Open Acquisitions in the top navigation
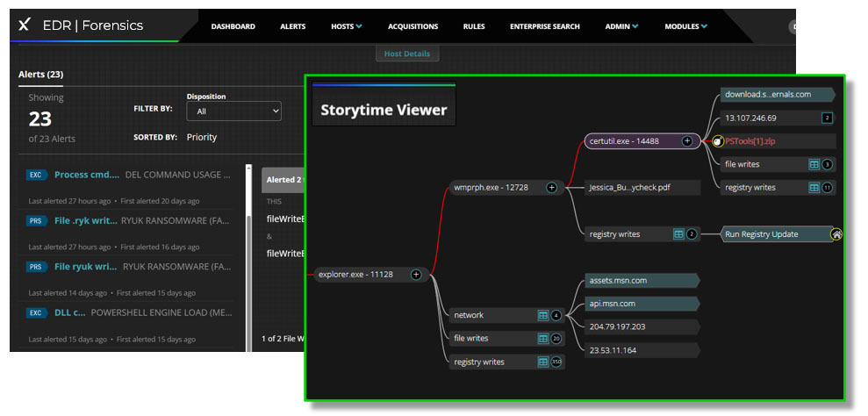Viewport: 868px width, 416px height. (x=413, y=26)
